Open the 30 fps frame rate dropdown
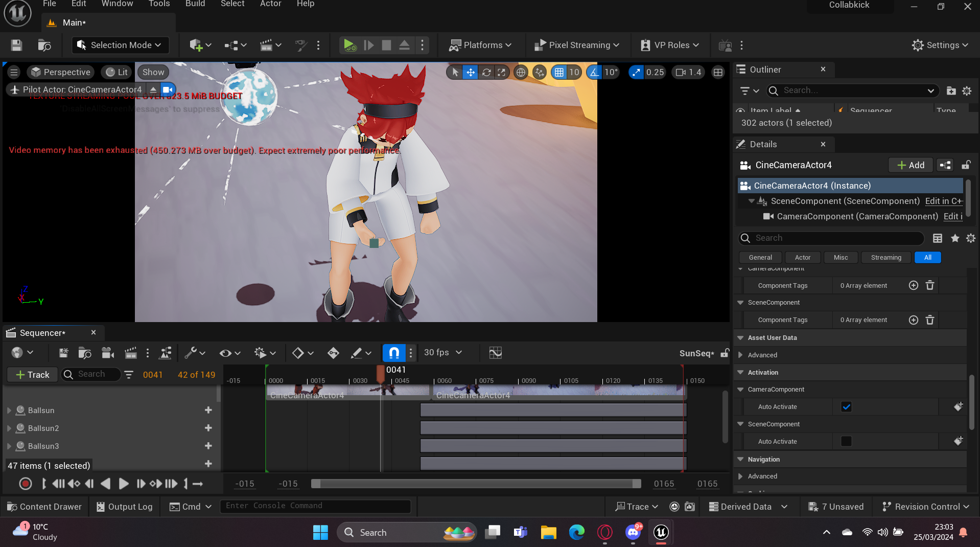 442,353
